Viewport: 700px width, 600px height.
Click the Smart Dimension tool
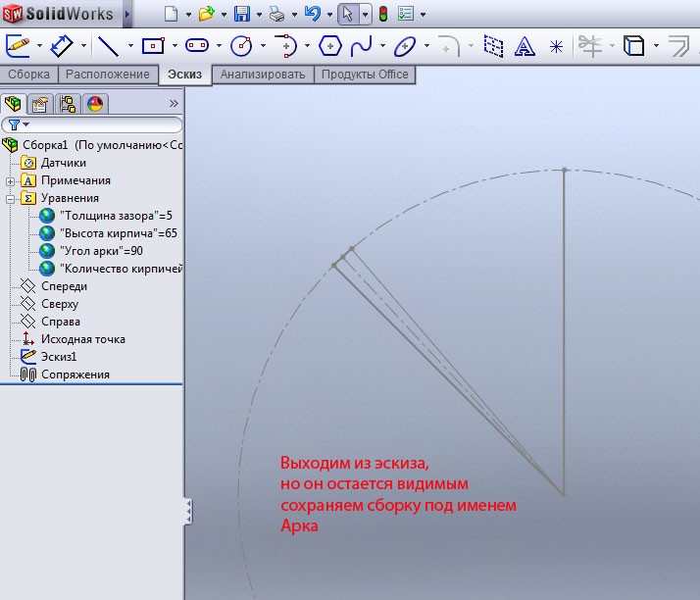[62, 45]
